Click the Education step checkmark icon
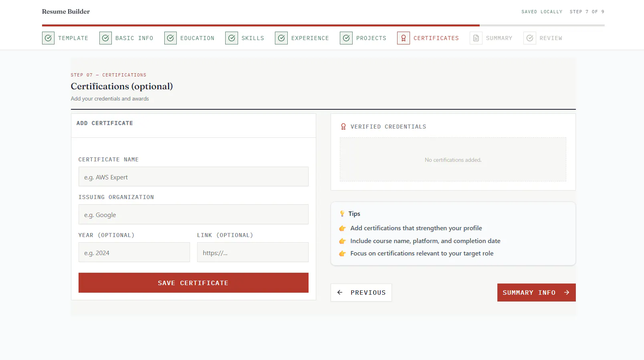644x360 pixels. point(170,38)
